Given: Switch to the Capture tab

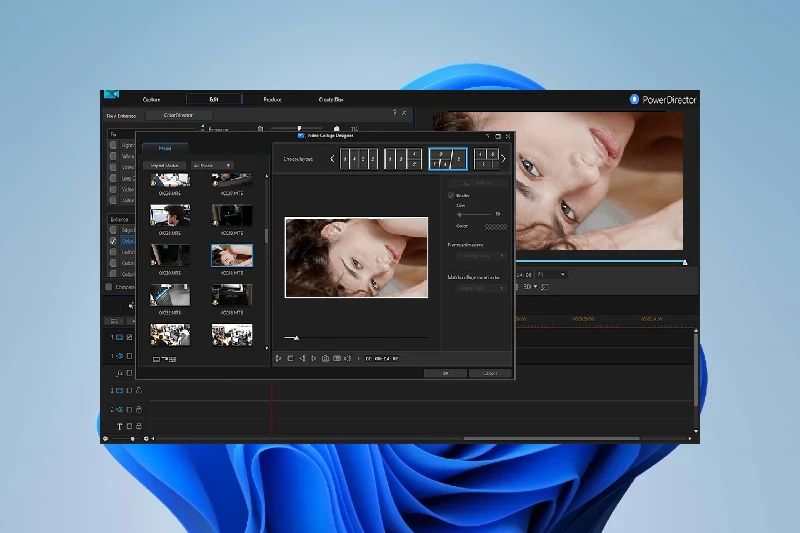Looking at the screenshot, I should [152, 99].
